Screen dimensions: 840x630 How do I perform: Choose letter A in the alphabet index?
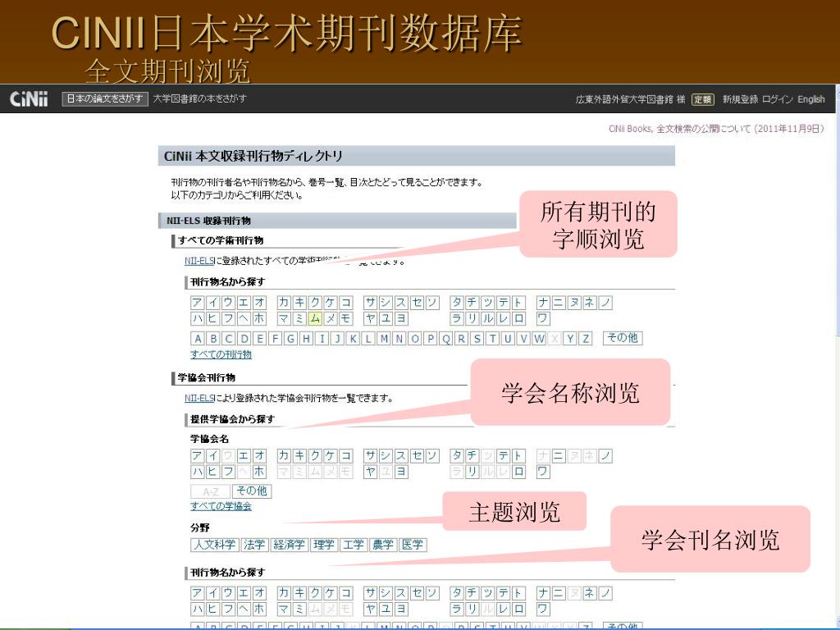click(198, 339)
